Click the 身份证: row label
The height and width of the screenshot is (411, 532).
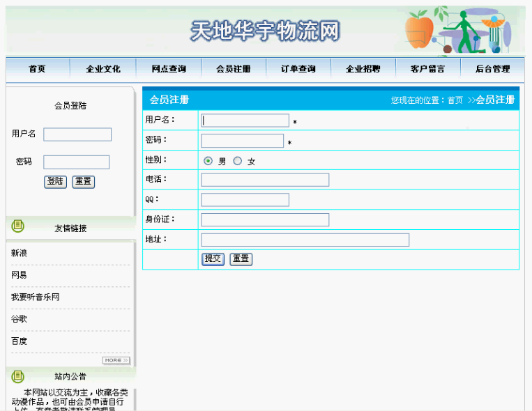(160, 219)
